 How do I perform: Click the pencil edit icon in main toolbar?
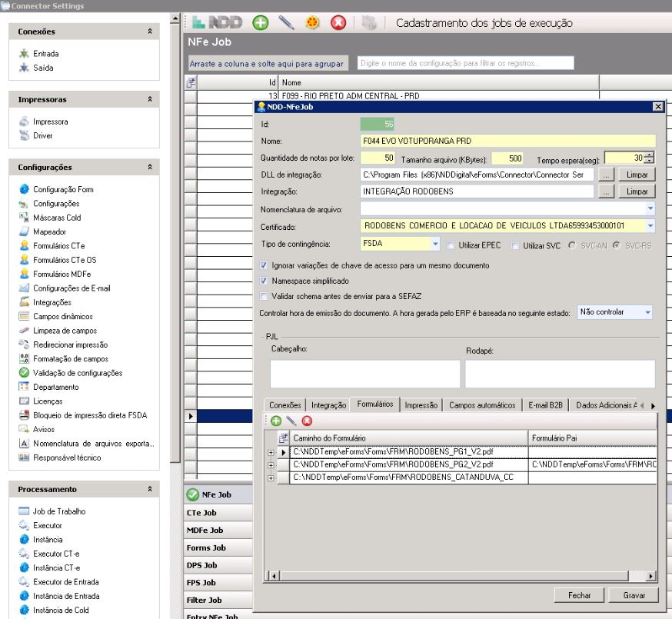(x=286, y=24)
